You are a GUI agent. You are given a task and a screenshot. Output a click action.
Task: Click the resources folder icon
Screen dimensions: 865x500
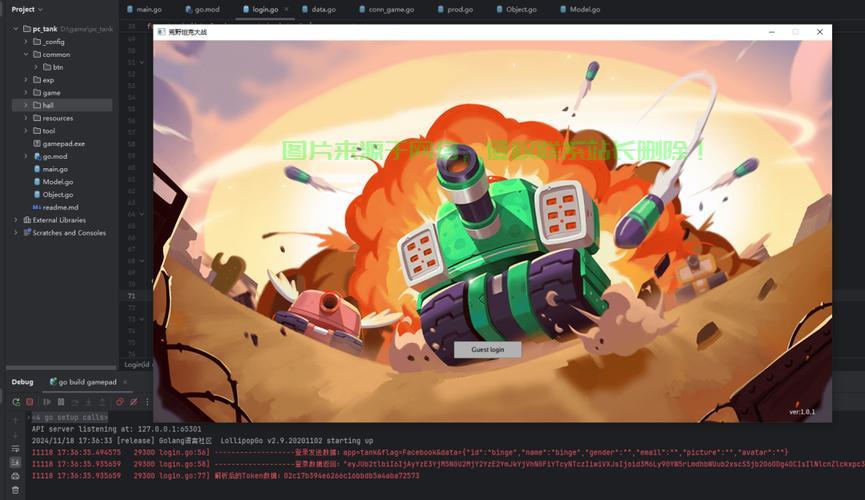[37, 118]
